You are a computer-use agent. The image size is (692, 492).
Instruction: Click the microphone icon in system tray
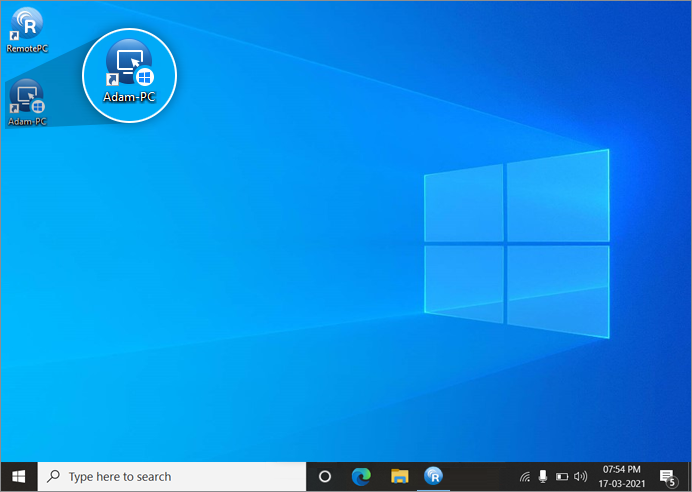click(543, 477)
